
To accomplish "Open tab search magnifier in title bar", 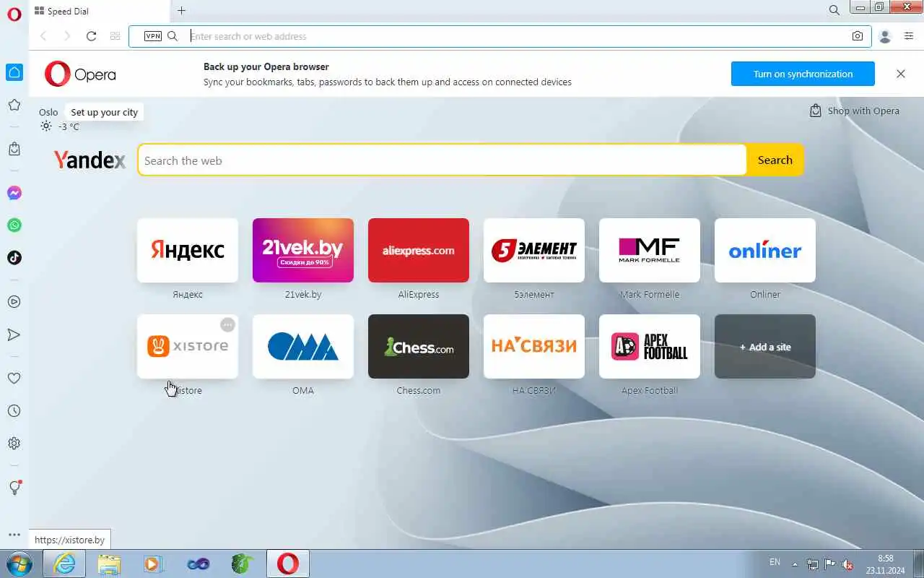I will tap(834, 10).
